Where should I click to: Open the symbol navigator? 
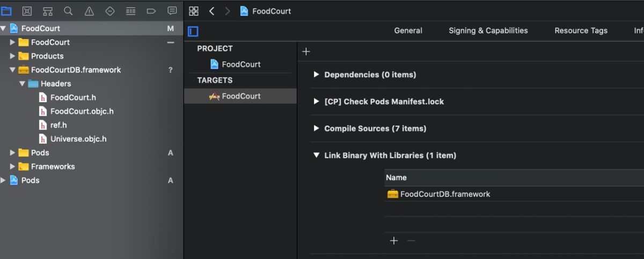(48, 11)
